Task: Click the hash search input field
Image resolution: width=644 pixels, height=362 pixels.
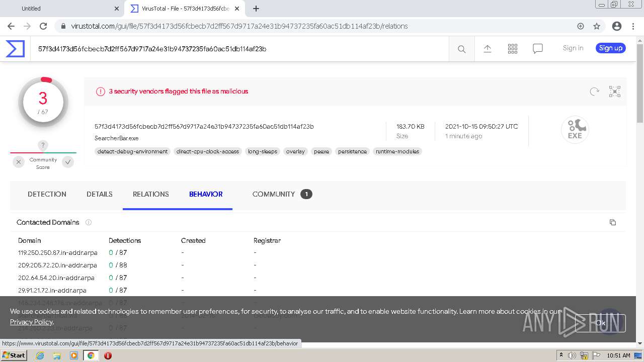Action: click(239, 49)
